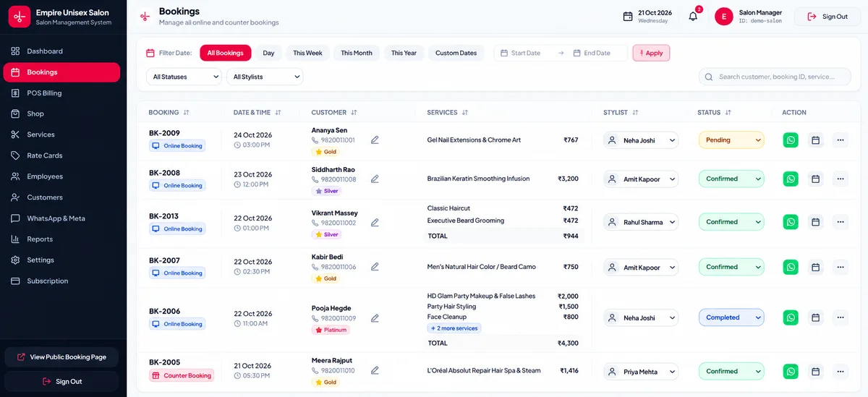
Task: Open Confirmed status dropdown for BK-2013
Action: (x=731, y=222)
